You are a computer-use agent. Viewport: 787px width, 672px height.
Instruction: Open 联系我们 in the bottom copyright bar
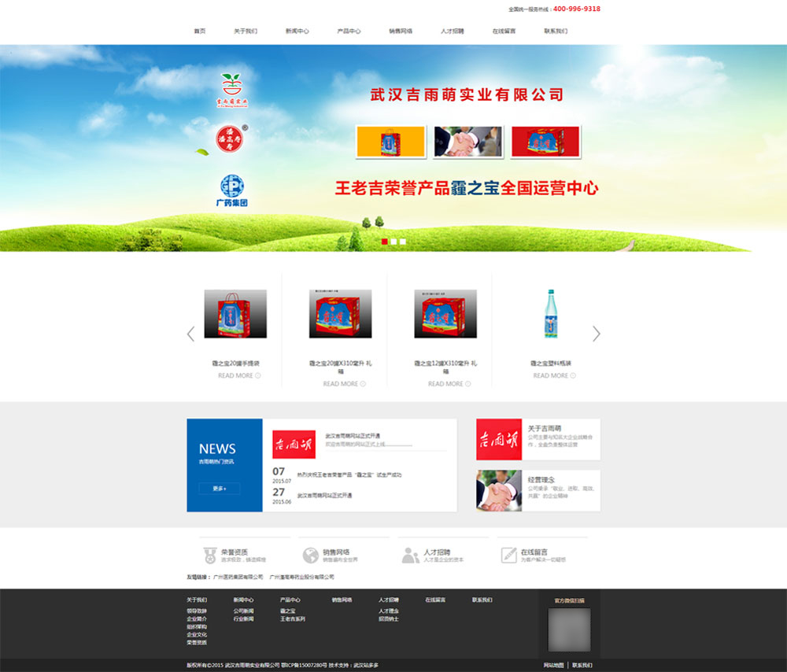582,665
